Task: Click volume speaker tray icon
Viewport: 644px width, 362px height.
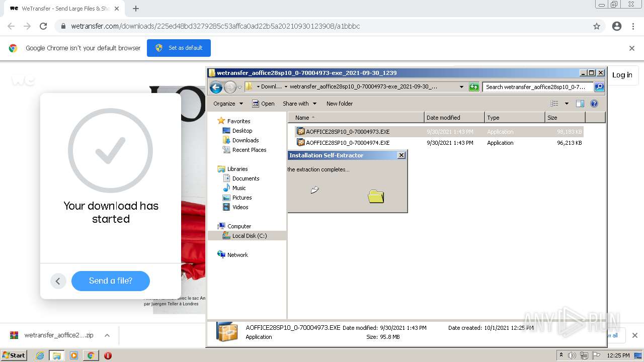Action: pos(572,355)
